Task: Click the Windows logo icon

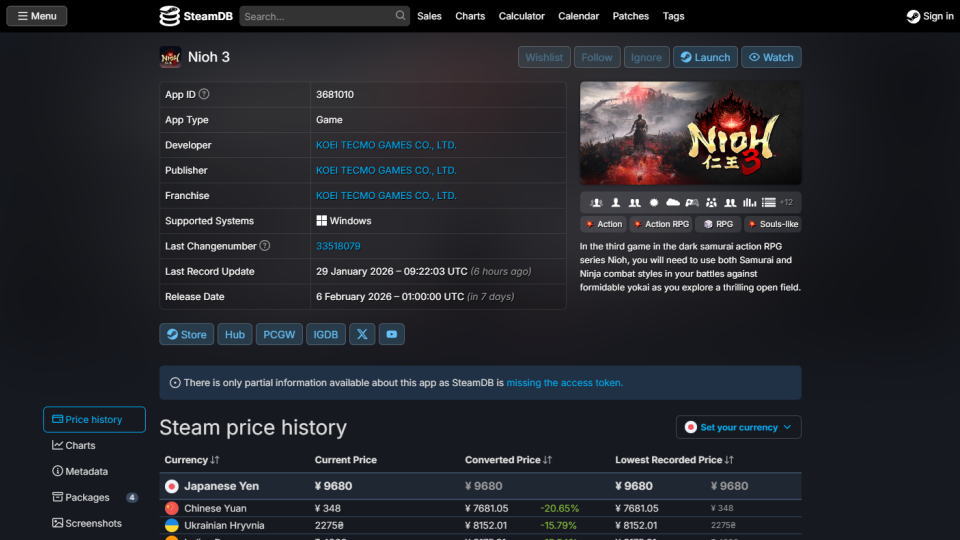Action: tap(321, 220)
